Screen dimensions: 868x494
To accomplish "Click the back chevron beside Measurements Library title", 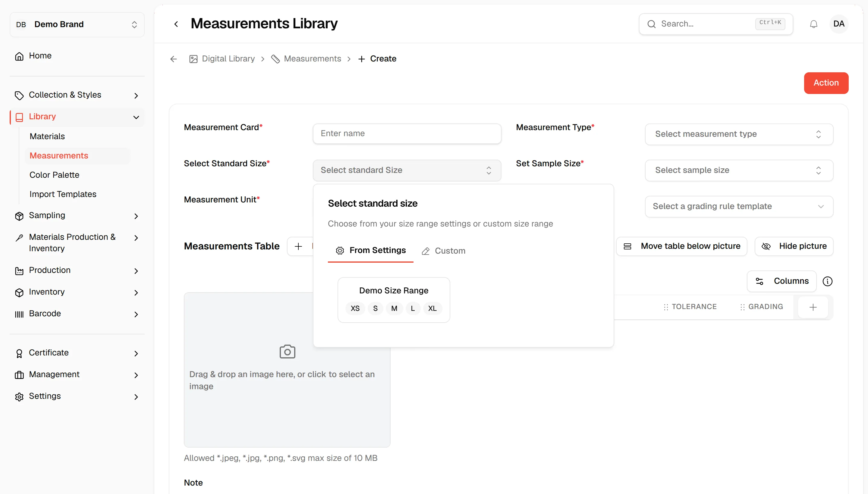I will tap(176, 24).
